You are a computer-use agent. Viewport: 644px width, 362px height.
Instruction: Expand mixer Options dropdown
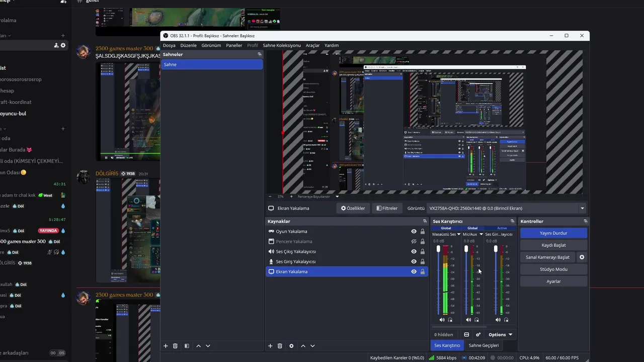501,334
